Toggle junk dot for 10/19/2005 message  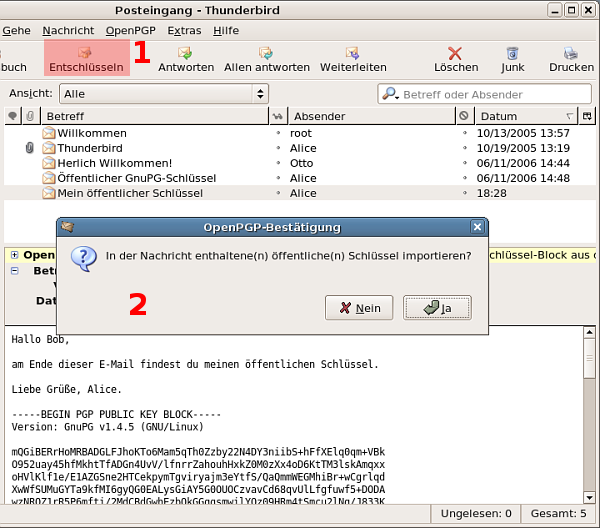pyautogui.click(x=465, y=148)
